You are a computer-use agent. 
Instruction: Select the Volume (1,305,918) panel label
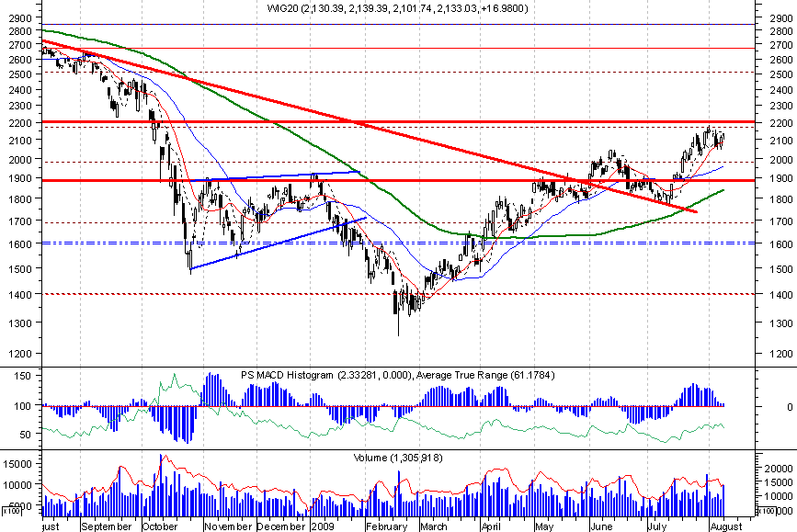(x=398, y=458)
